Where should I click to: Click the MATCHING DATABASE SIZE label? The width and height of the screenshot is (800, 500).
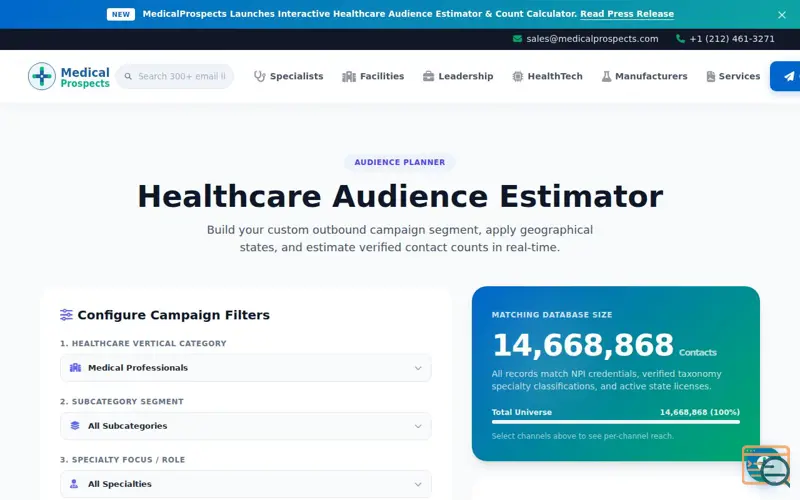(x=552, y=315)
